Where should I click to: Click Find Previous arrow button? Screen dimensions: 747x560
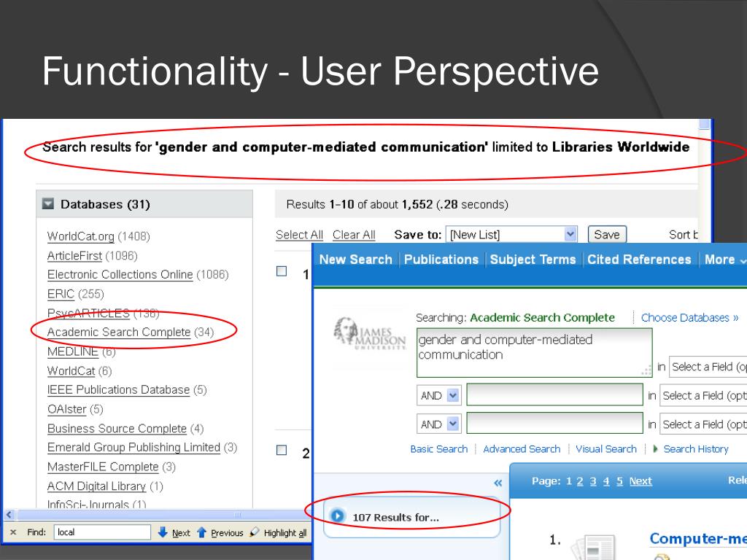click(x=220, y=533)
